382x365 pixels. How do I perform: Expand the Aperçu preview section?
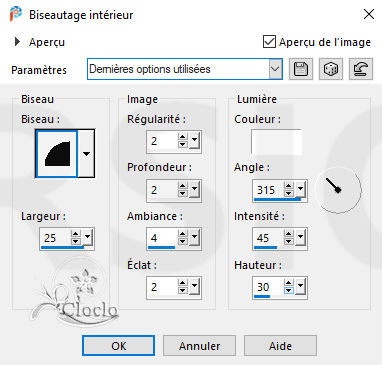[17, 42]
